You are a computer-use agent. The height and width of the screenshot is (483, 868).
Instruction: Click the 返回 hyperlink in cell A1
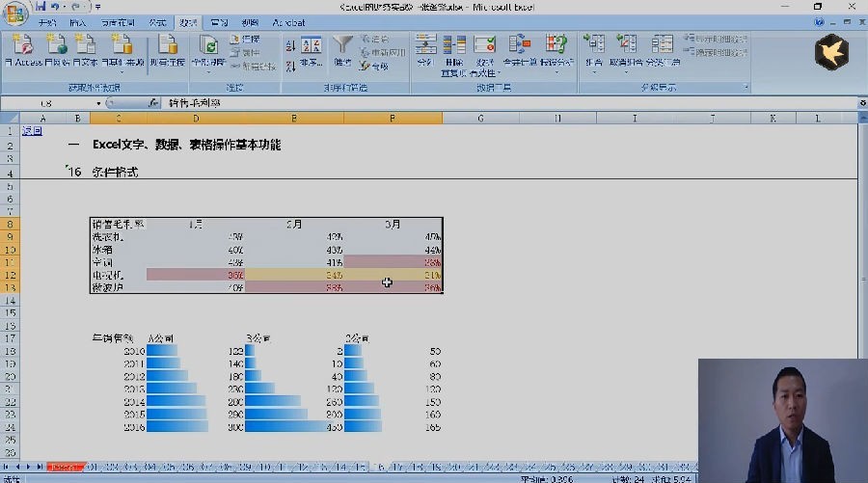[x=32, y=131]
